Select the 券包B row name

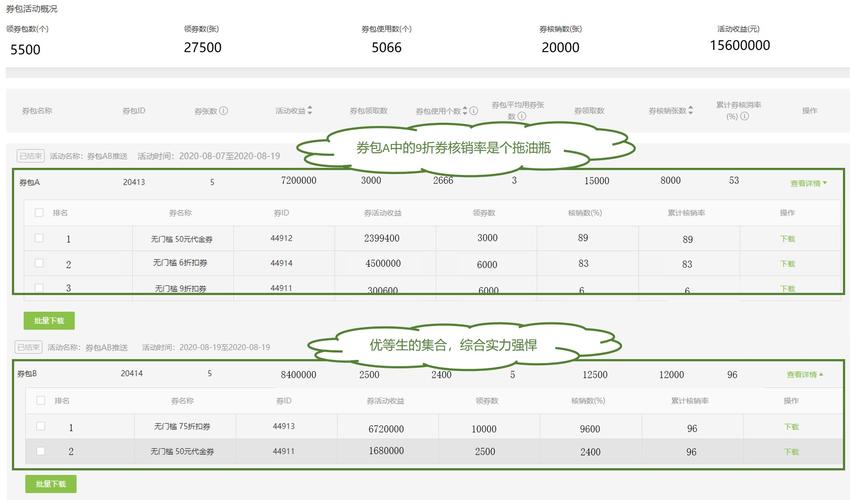pos(27,374)
